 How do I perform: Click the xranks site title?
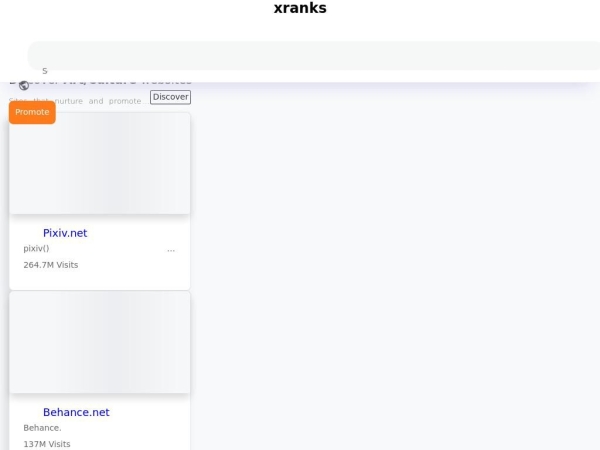click(x=300, y=8)
